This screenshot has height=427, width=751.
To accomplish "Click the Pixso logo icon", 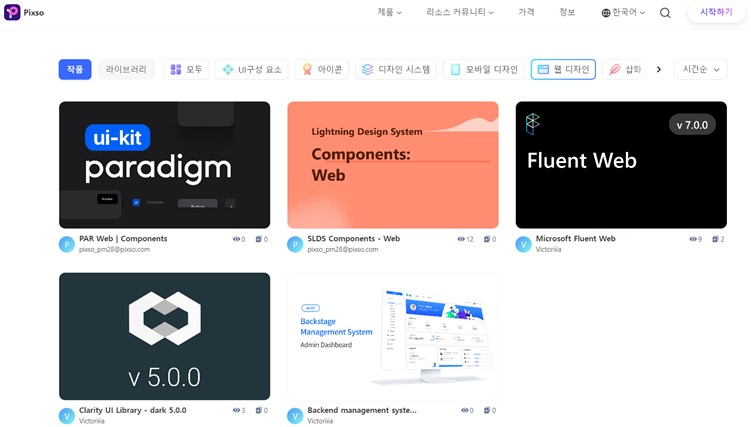I will [x=12, y=12].
